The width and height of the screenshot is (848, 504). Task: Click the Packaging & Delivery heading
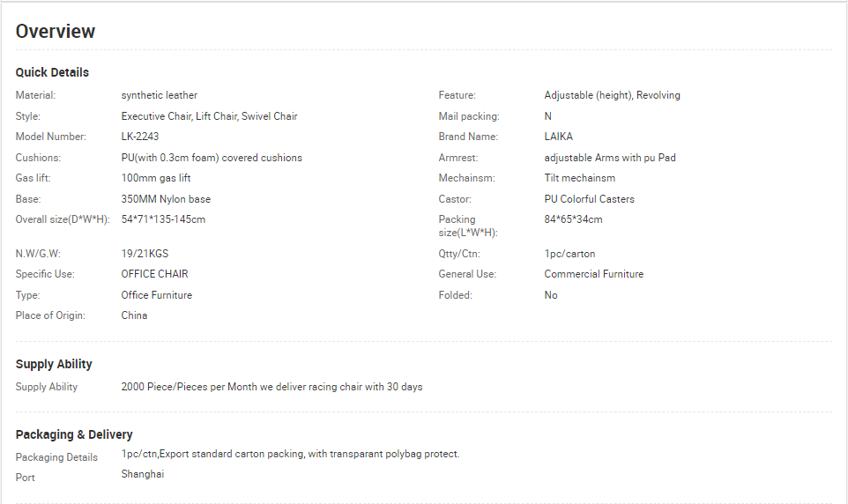tap(74, 434)
